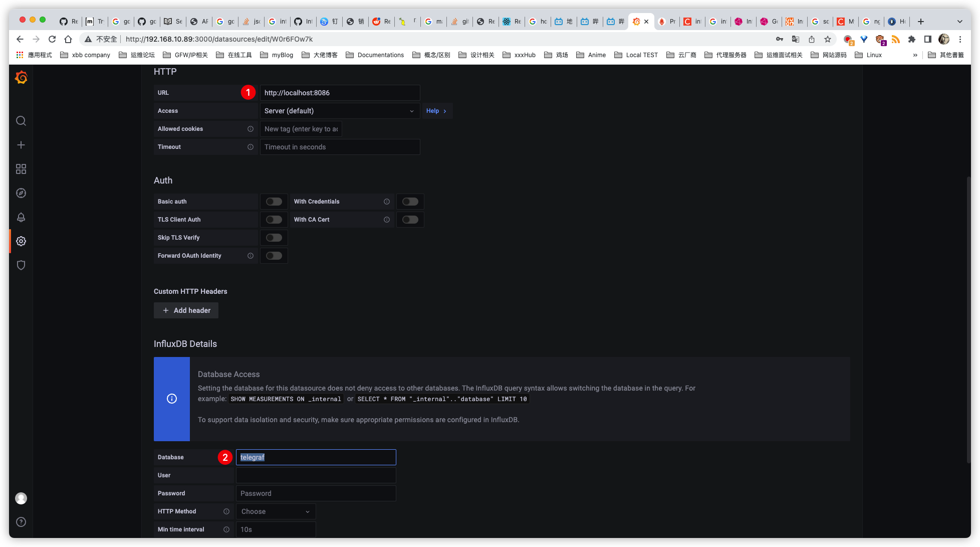Open the xxxHub bookmark folder

(519, 55)
